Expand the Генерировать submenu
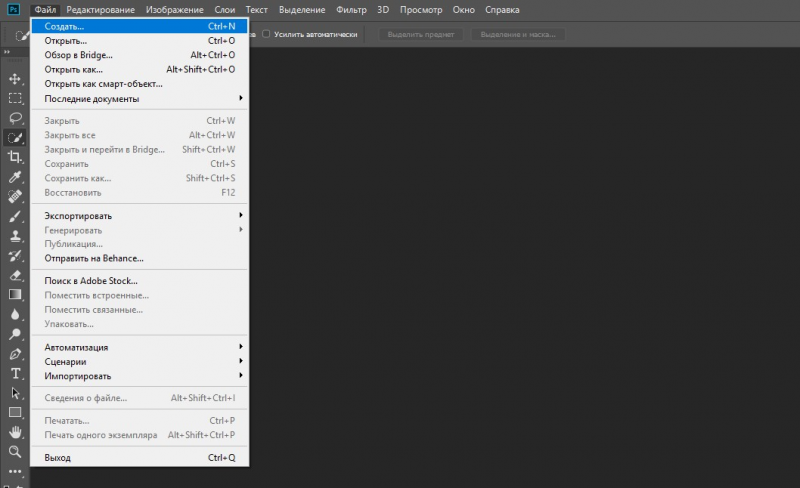 [139, 230]
